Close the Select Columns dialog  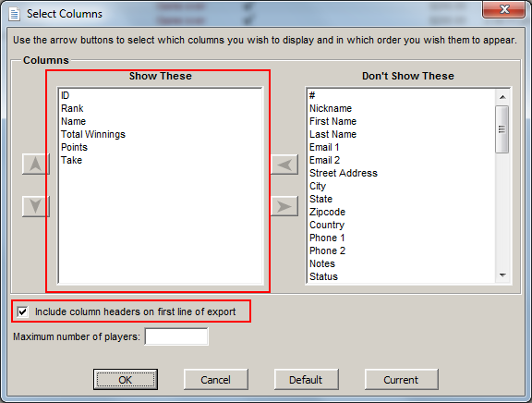(504, 9)
